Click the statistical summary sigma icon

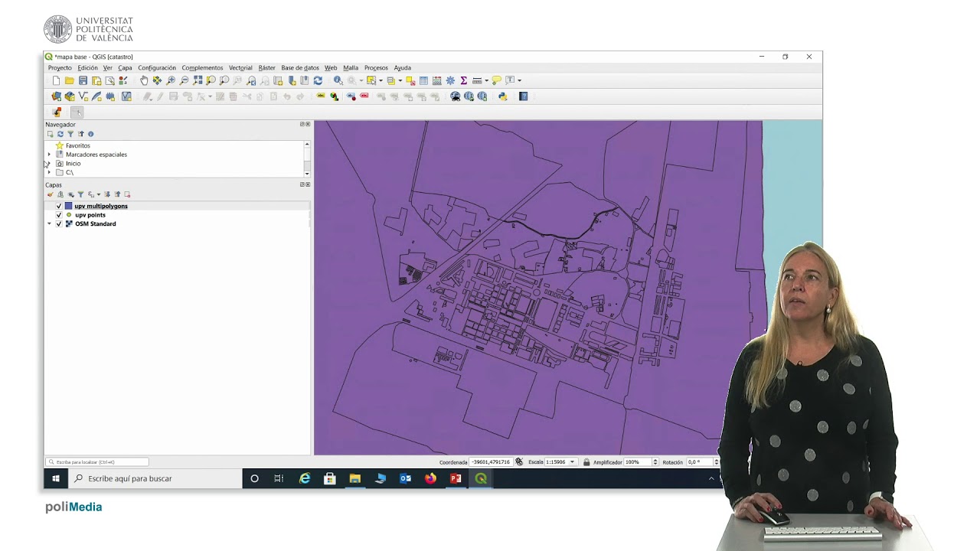pyautogui.click(x=463, y=80)
